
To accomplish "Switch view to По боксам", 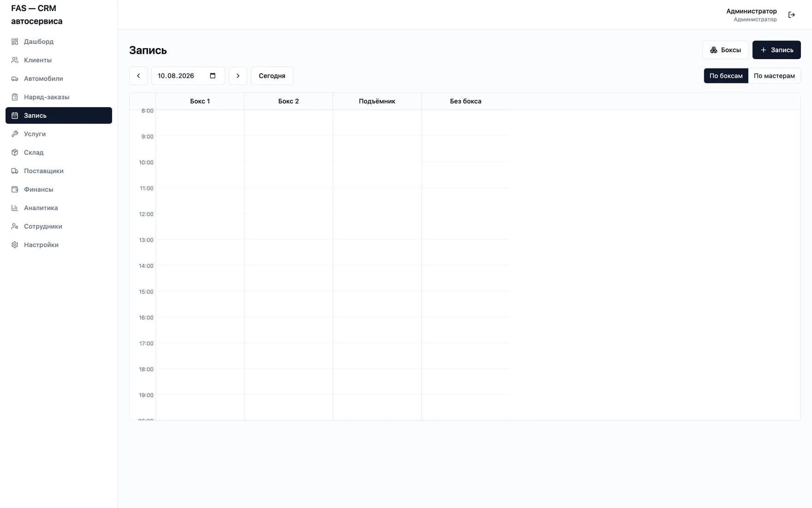I will tap(726, 76).
